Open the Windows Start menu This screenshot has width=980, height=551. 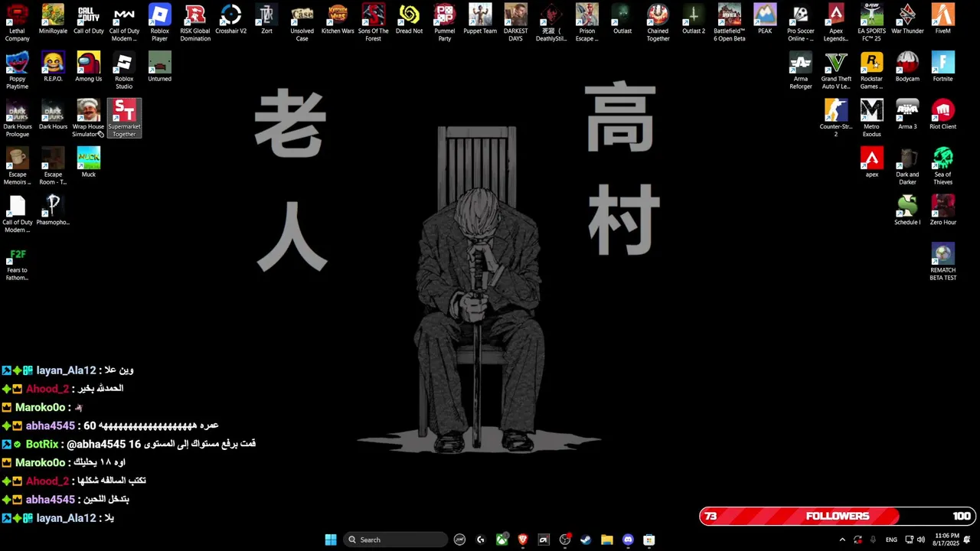pyautogui.click(x=331, y=540)
